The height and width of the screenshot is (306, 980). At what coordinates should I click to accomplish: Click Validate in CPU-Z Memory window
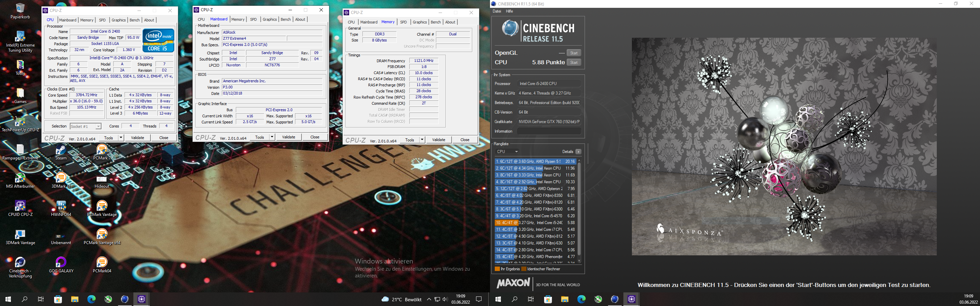click(x=438, y=139)
